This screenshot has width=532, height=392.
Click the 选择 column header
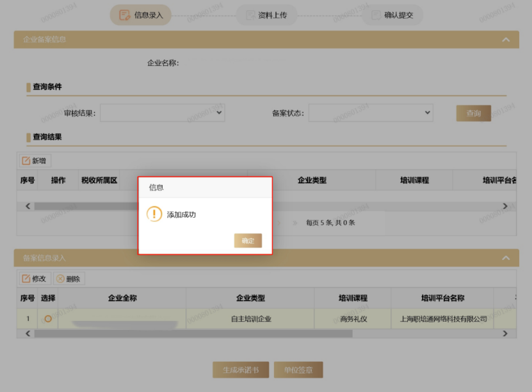pos(48,298)
